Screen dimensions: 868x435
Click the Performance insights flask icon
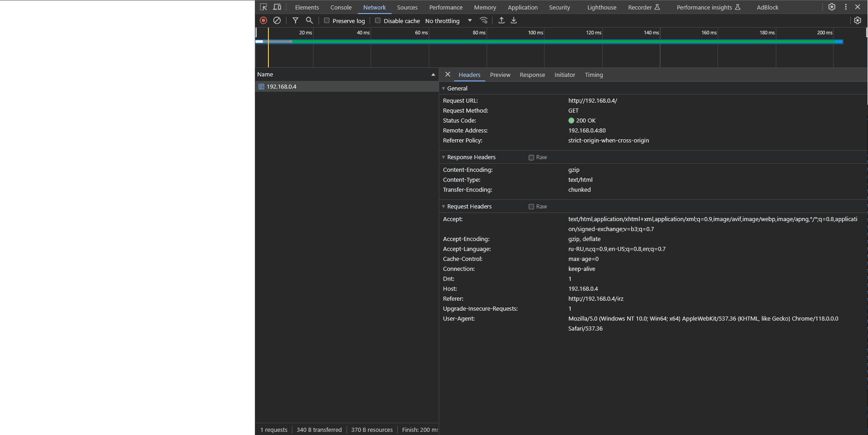point(738,7)
